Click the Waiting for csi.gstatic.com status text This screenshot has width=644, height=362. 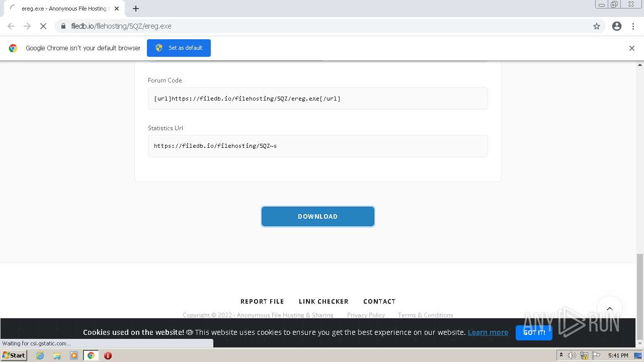(37, 343)
